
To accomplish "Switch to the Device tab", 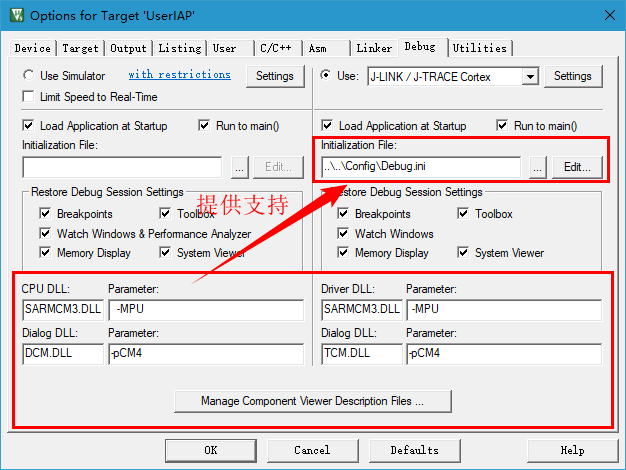I will click(x=32, y=48).
